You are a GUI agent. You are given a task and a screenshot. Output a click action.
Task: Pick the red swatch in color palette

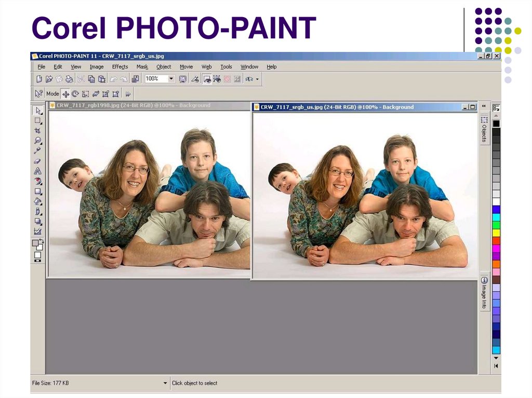496,241
